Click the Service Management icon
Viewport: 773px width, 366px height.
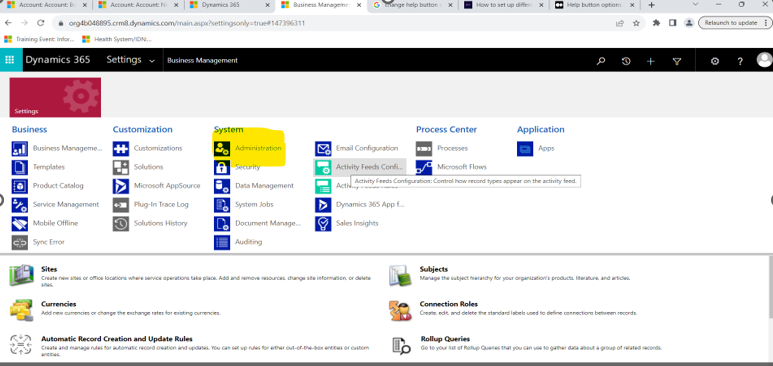point(20,205)
